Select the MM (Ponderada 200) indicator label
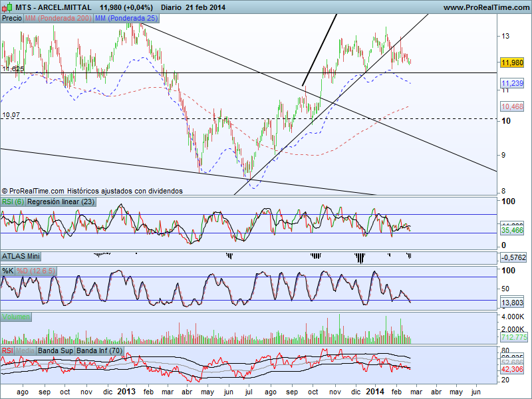The width and height of the screenshot is (532, 399). click(59, 19)
